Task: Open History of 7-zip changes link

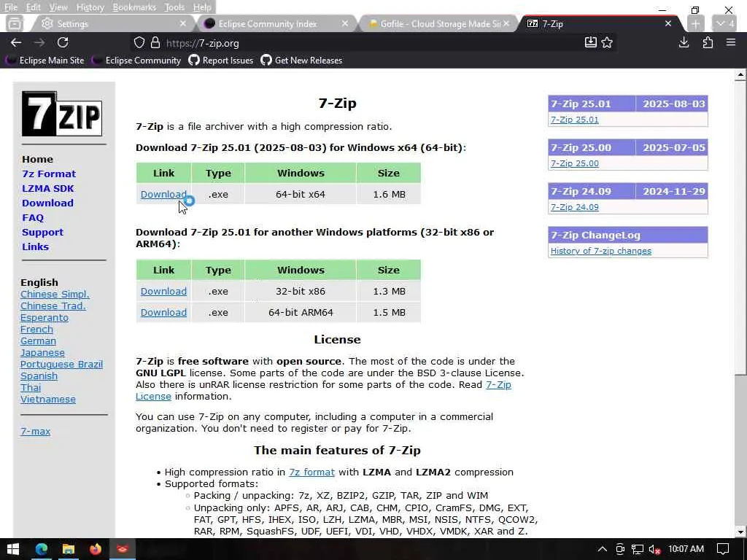Action: point(601,251)
